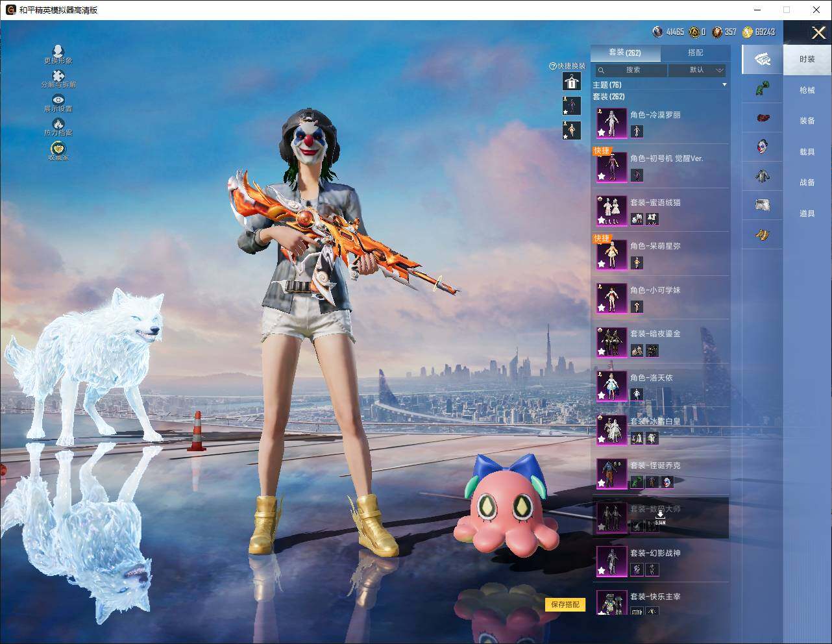Screen dimensions: 832x644
Task: Click the 搜索 search field
Action: coord(631,70)
